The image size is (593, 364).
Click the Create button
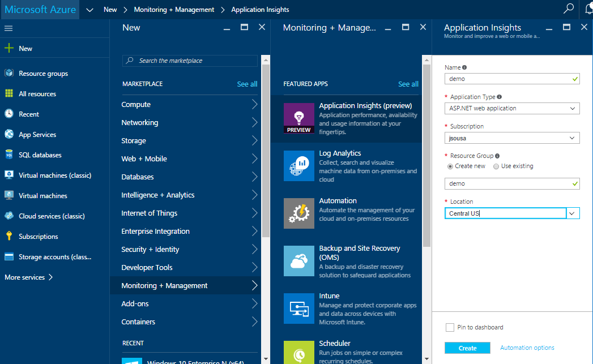tap(467, 348)
